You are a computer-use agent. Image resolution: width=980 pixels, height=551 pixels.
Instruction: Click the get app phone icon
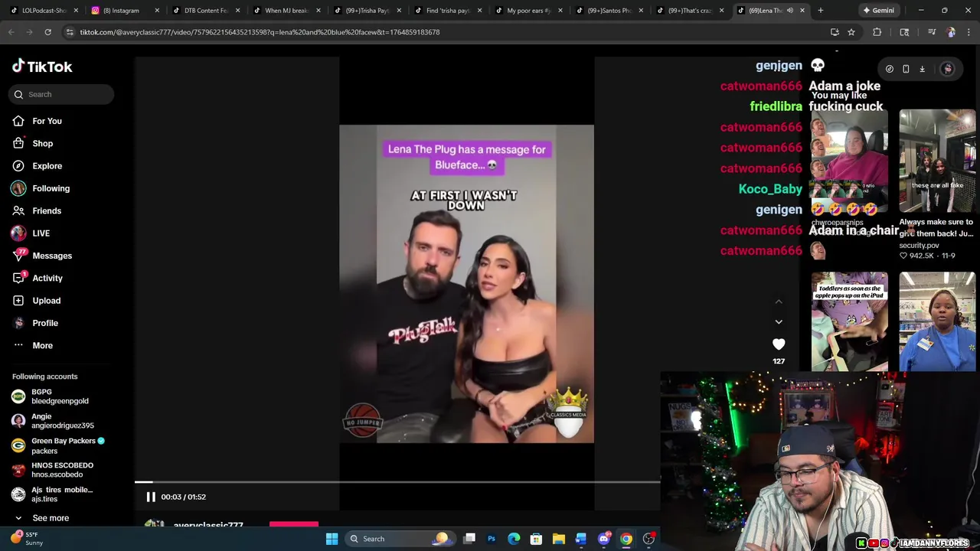point(906,69)
